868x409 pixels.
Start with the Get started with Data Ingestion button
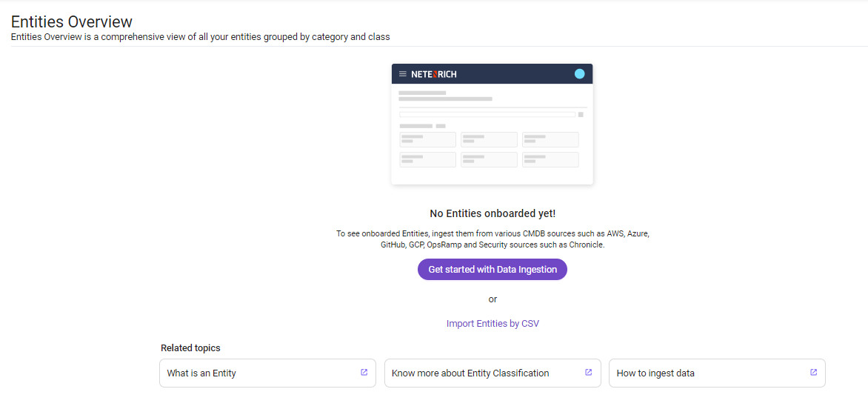click(x=492, y=270)
